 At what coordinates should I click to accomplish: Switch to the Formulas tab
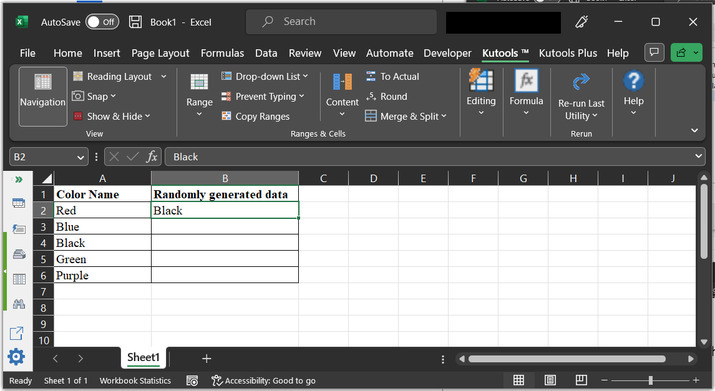(222, 53)
